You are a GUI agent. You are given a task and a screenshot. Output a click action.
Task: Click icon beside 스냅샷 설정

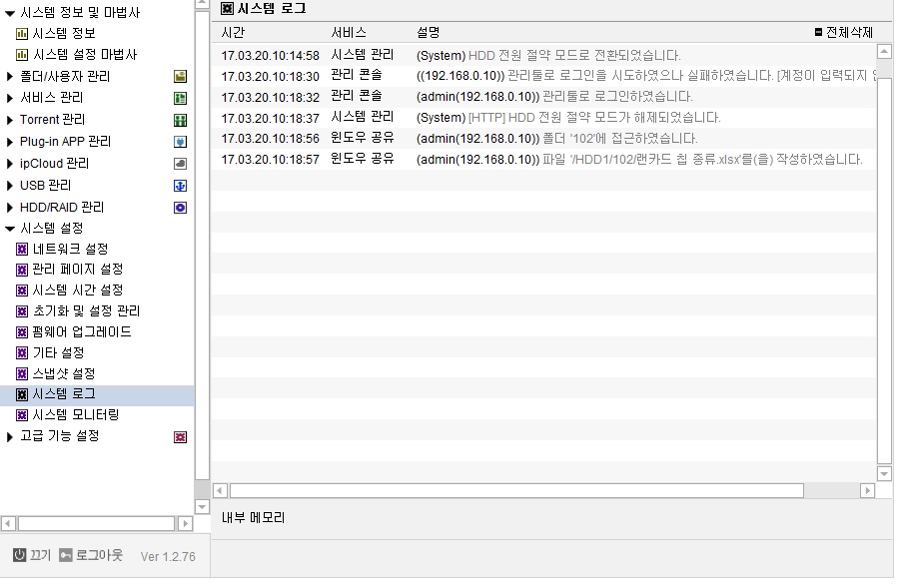click(22, 373)
